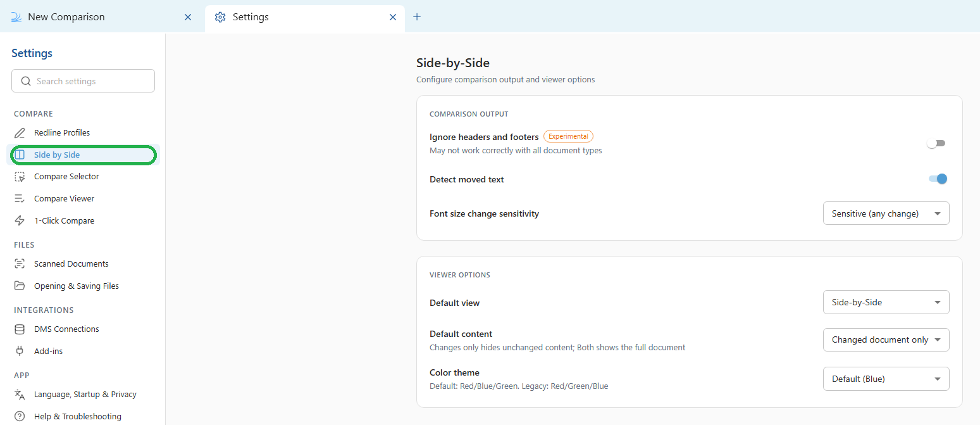This screenshot has width=980, height=425.
Task: Go to Opening & Saving Files settings
Action: 84,286
